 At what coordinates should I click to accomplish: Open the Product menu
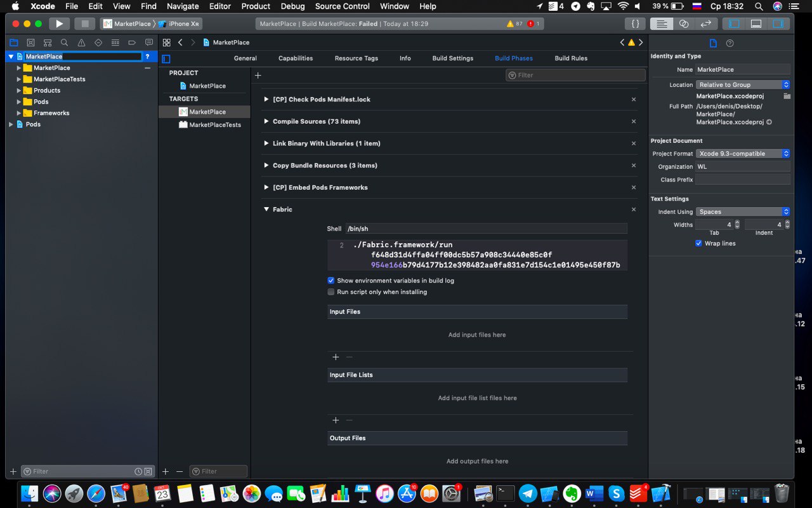(x=256, y=6)
